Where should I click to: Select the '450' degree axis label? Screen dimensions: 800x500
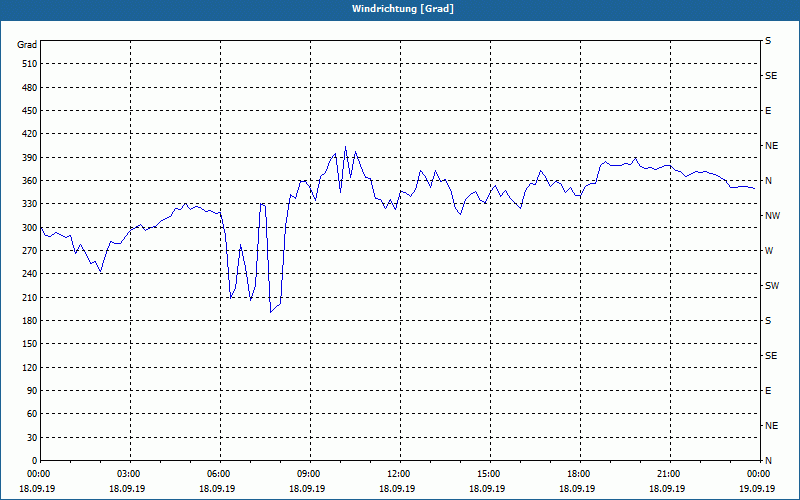click(x=30, y=111)
